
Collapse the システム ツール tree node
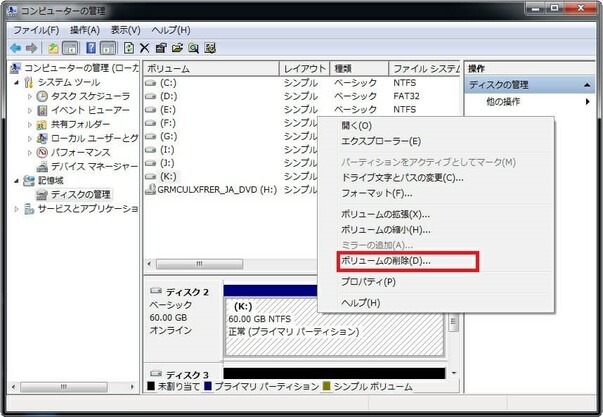pyautogui.click(x=16, y=82)
